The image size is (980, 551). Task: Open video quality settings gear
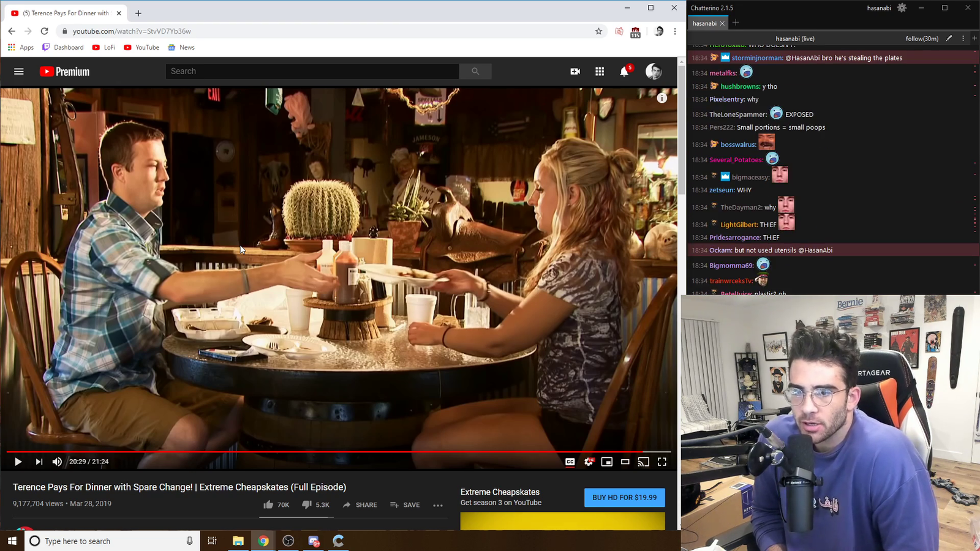pos(589,462)
